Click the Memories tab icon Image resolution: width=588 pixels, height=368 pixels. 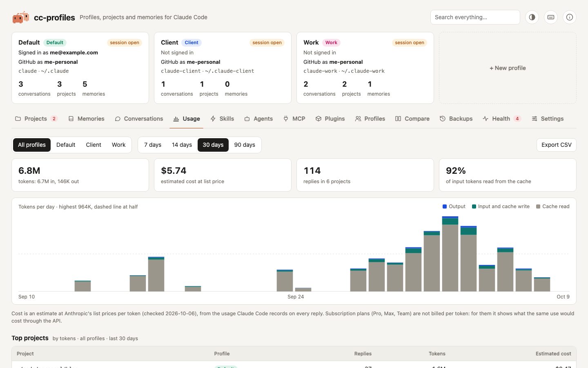point(71,119)
